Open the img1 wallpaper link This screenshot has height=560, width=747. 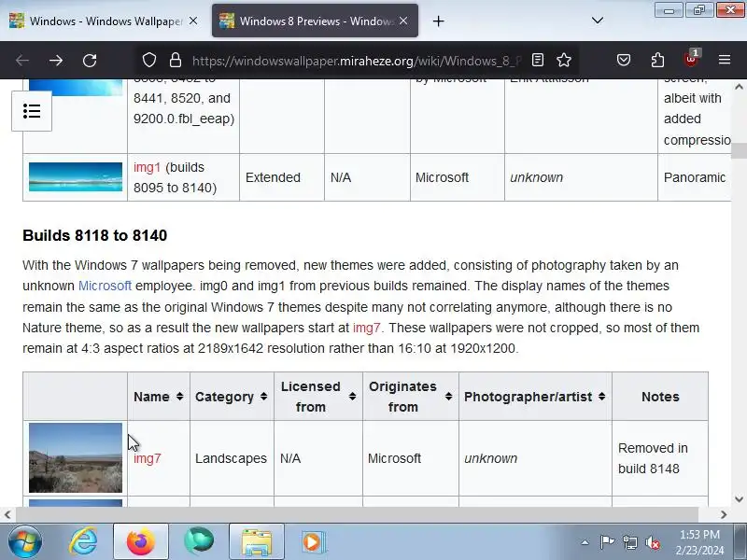(147, 168)
